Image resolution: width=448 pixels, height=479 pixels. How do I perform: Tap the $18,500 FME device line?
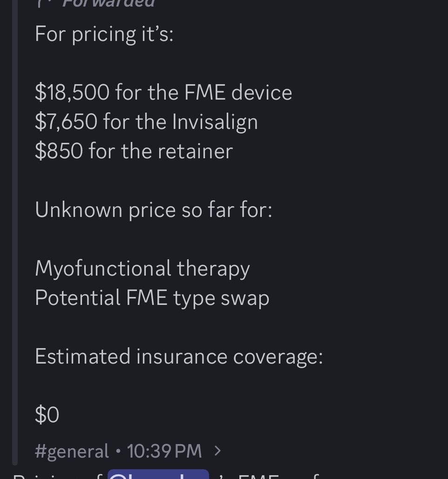163,92
